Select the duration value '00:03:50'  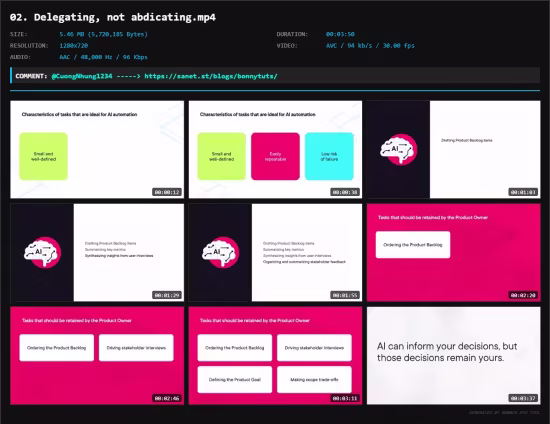340,34
